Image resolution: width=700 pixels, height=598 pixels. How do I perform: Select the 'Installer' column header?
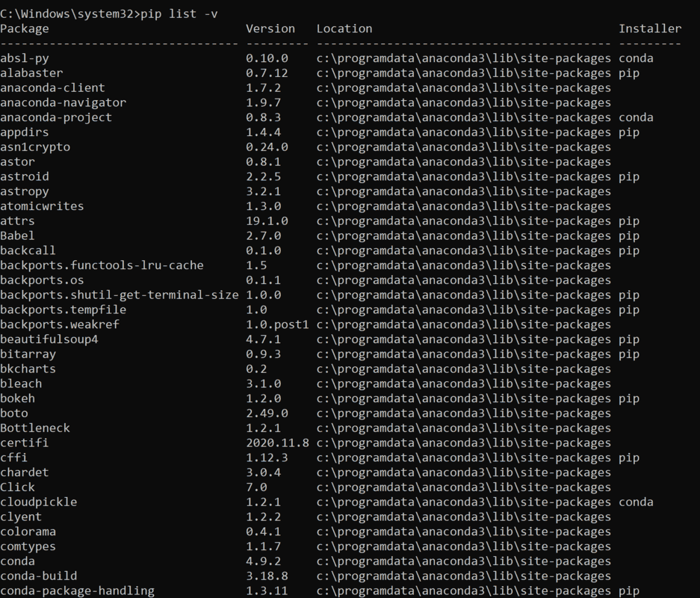[x=650, y=29]
